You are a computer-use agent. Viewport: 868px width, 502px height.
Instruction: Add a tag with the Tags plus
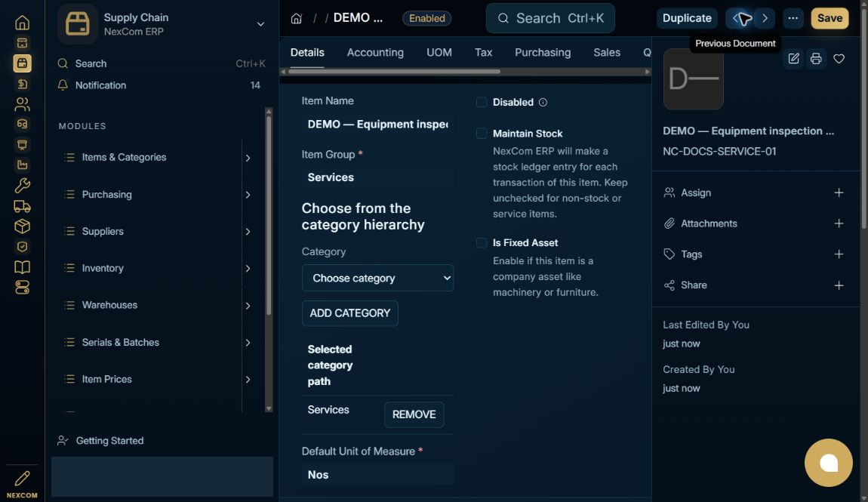point(839,254)
